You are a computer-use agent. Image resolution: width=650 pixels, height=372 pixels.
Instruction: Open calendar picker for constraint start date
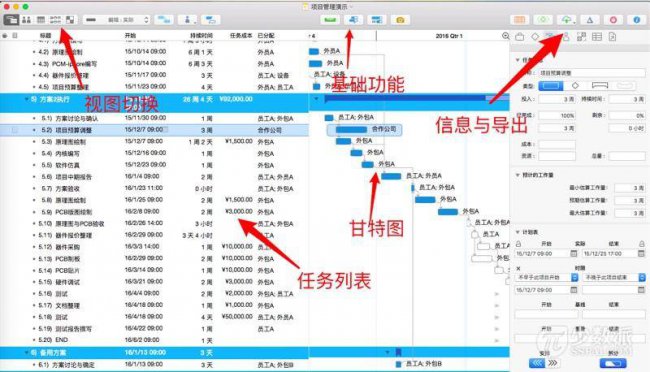(x=574, y=290)
